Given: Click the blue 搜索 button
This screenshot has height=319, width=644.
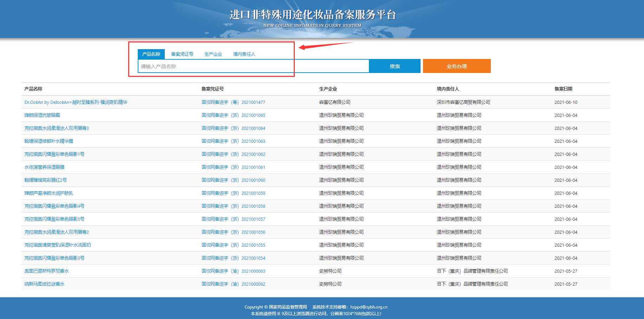Looking at the screenshot, I should click(x=395, y=66).
